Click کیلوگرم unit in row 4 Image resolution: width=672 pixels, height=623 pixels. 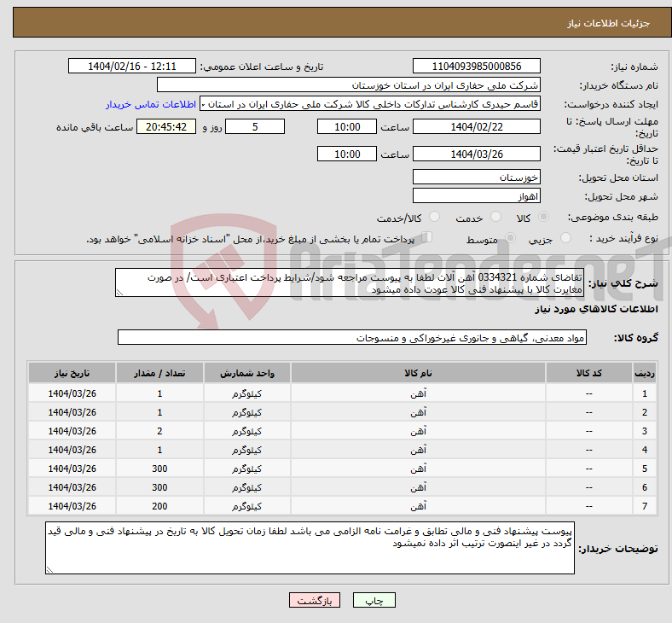tap(246, 450)
